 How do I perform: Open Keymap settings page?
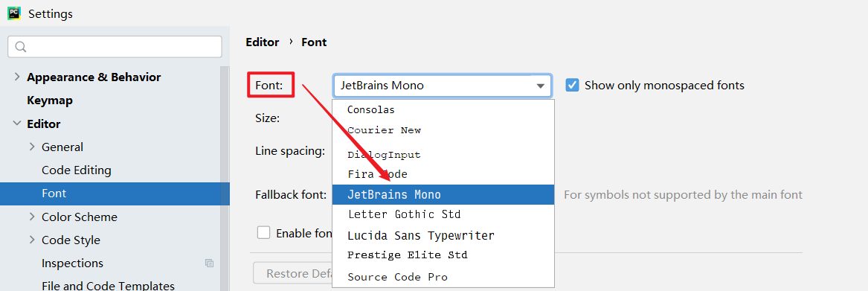[x=50, y=100]
